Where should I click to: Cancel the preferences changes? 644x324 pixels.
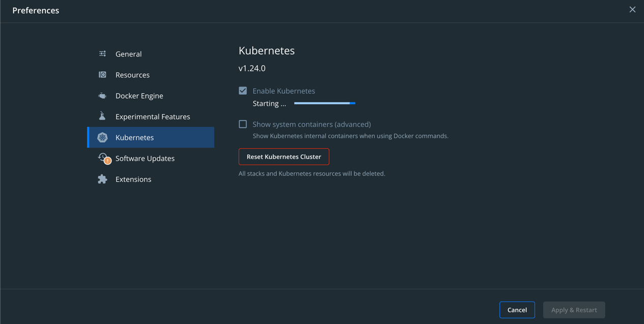[517, 310]
